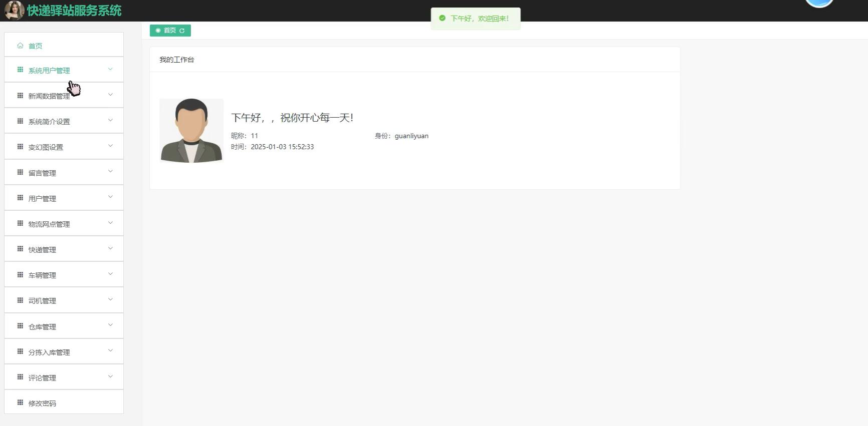The width and height of the screenshot is (868, 426).
Task: Click the toast message 下午好，欢迎回来!
Action: 480,19
